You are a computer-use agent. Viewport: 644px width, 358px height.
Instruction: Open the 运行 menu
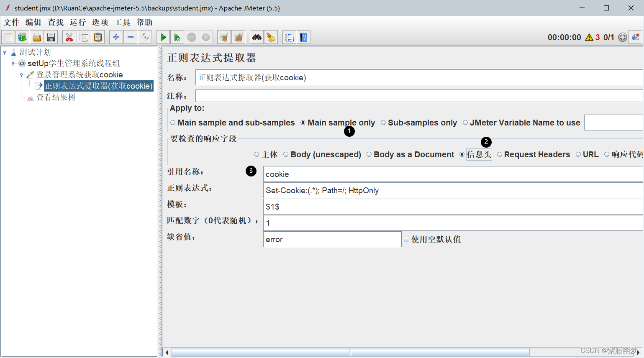point(78,22)
